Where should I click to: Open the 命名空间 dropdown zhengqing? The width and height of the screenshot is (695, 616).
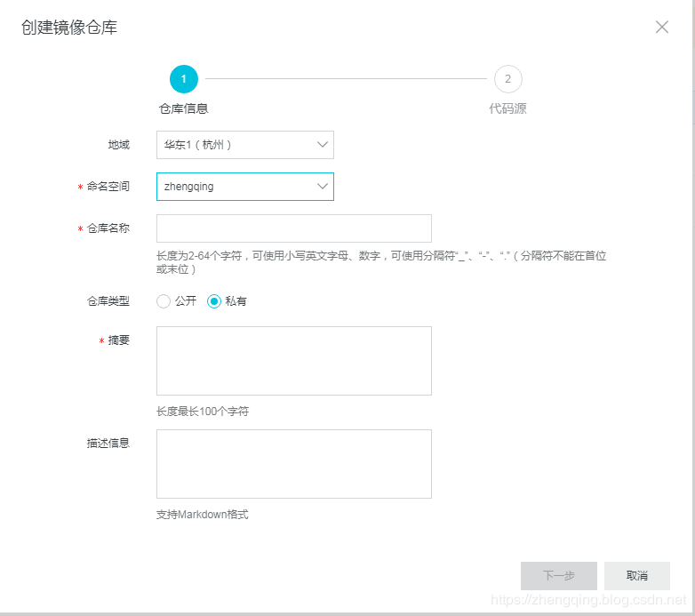click(x=245, y=187)
